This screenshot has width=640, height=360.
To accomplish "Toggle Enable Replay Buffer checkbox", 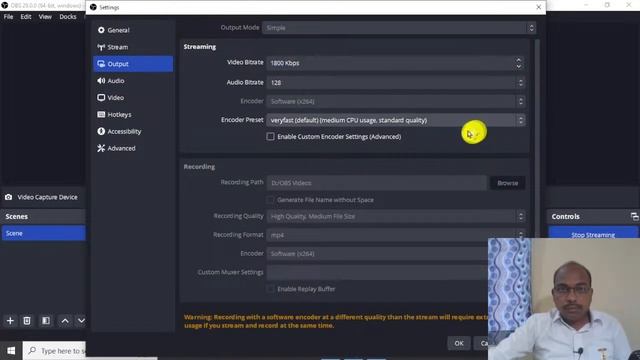I will (270, 289).
